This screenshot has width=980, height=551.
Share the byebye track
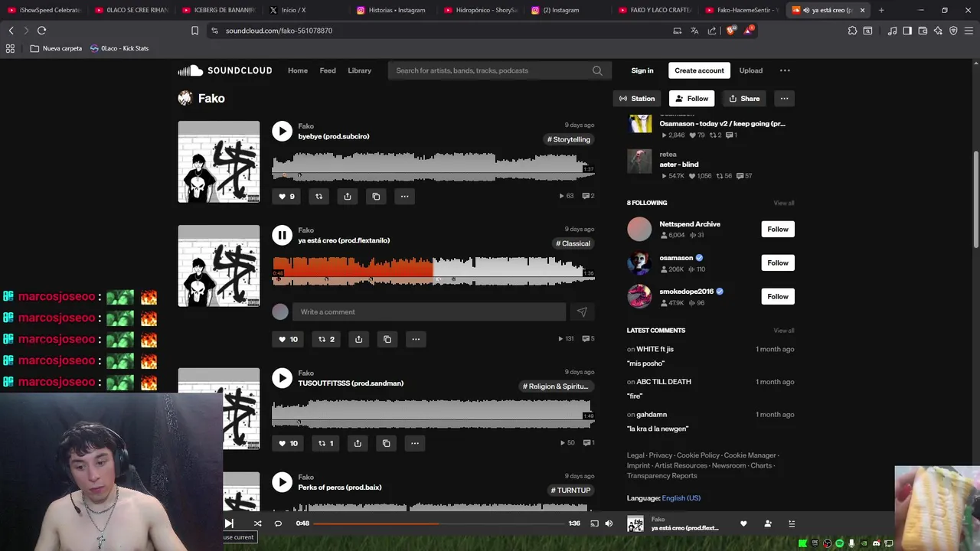(x=347, y=196)
